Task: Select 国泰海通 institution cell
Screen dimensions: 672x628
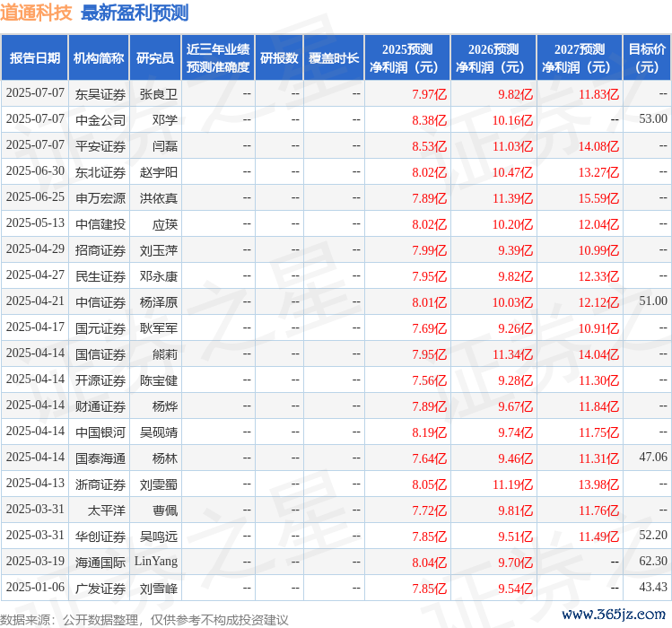Action: click(100, 458)
